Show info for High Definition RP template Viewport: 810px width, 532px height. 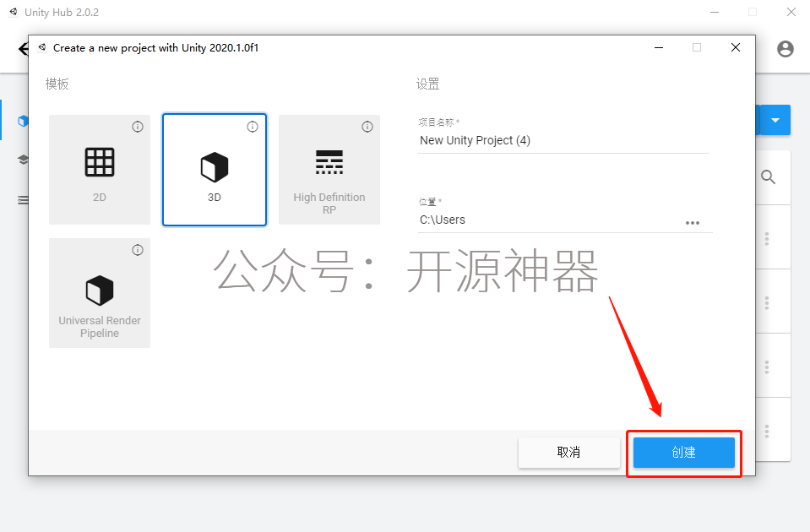[x=367, y=127]
